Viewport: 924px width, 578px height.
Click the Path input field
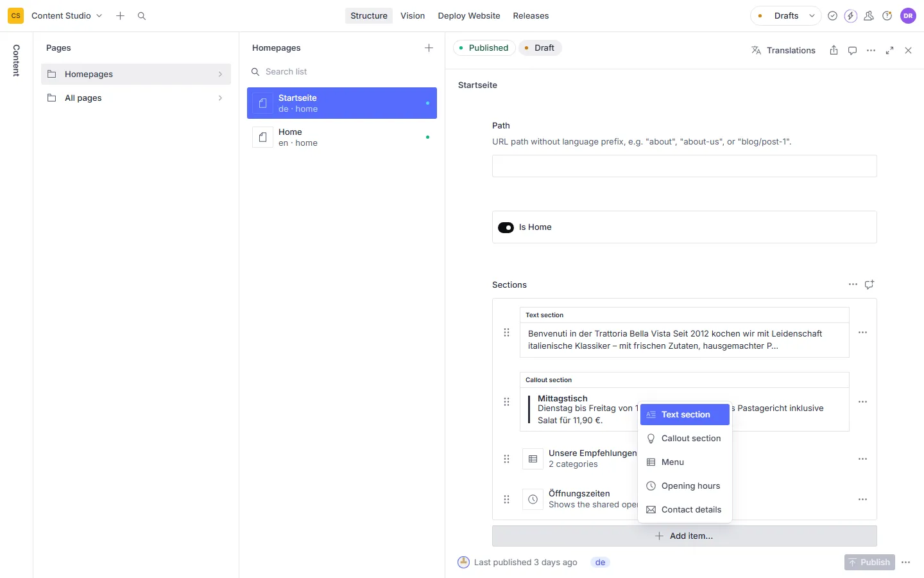tap(684, 166)
